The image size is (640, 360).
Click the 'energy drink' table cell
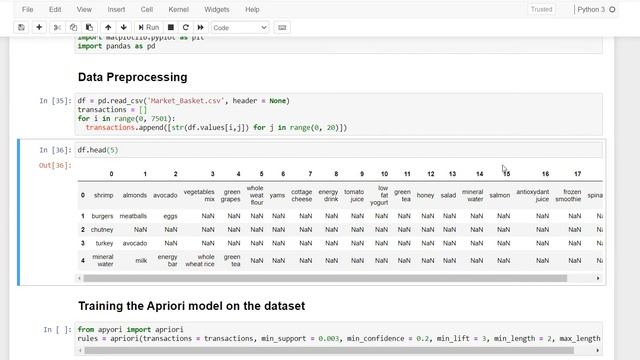pyautogui.click(x=328, y=195)
